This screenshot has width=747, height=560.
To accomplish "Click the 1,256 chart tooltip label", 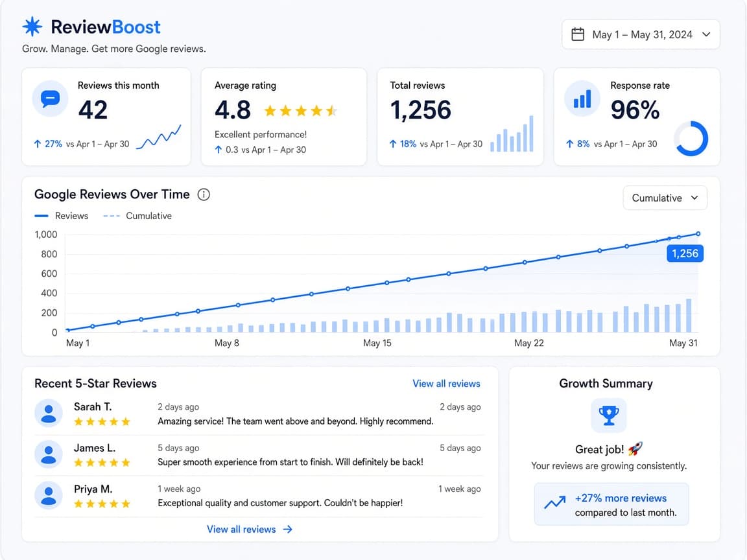I will tap(685, 253).
